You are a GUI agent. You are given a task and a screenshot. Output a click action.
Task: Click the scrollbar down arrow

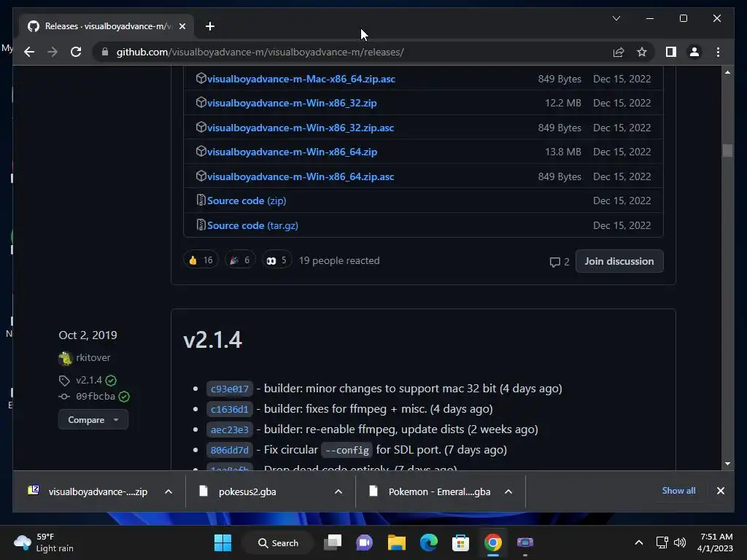click(x=727, y=463)
